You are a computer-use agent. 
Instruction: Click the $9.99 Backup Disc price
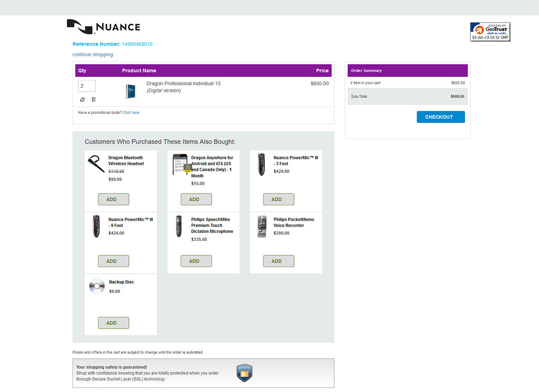pos(115,292)
